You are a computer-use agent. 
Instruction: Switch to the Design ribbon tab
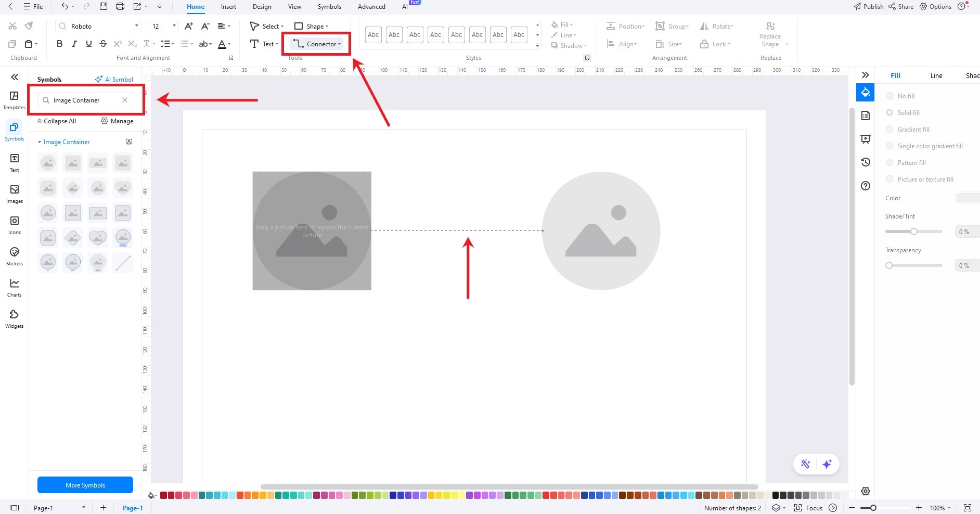pos(262,7)
